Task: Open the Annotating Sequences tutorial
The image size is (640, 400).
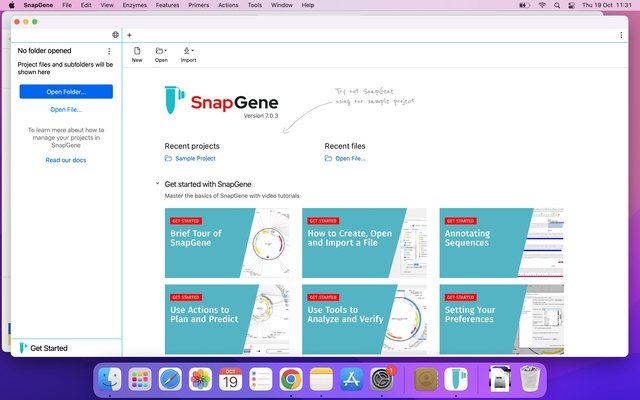Action: pos(502,243)
